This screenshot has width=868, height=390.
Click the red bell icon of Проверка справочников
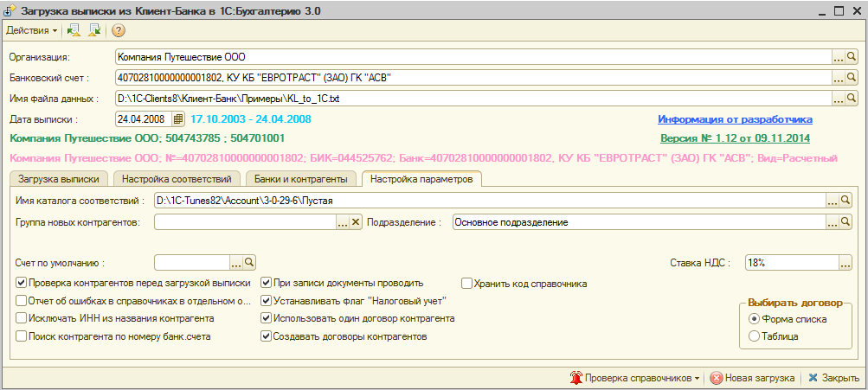(x=576, y=379)
